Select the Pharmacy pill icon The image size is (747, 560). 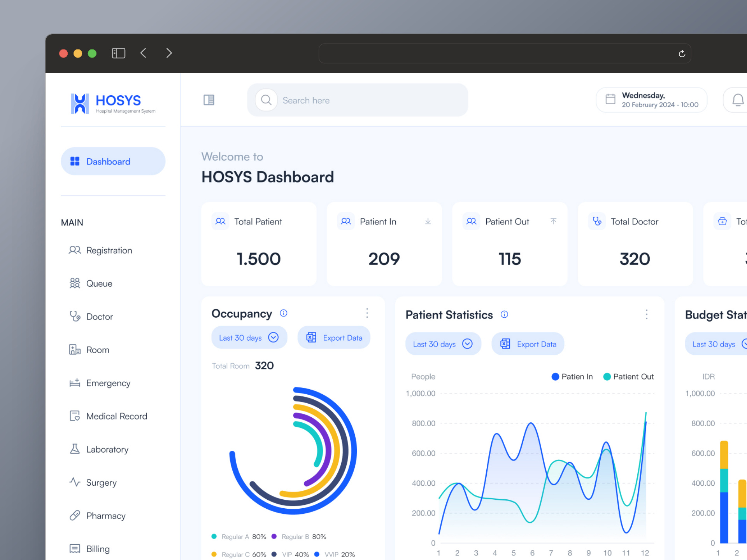[74, 516]
